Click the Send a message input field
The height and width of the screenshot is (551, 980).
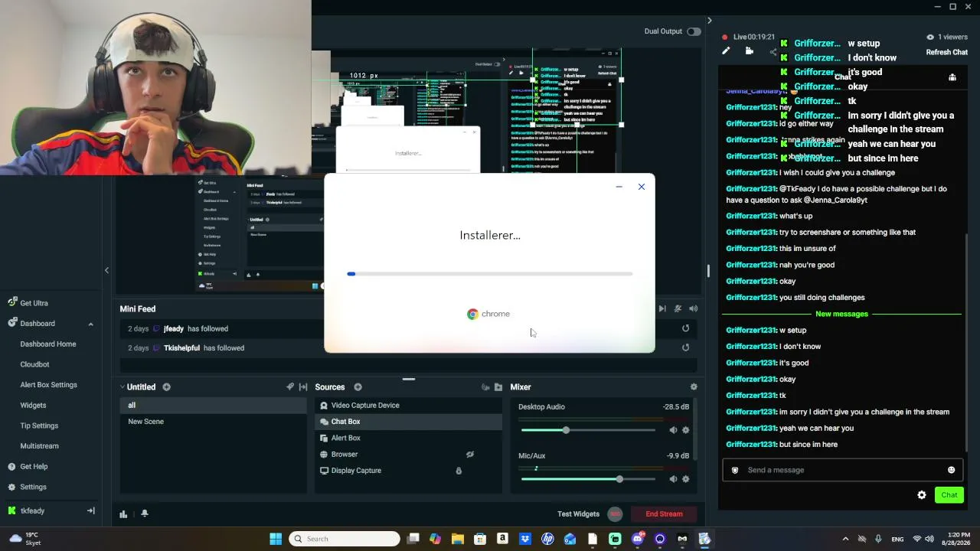tap(841, 470)
